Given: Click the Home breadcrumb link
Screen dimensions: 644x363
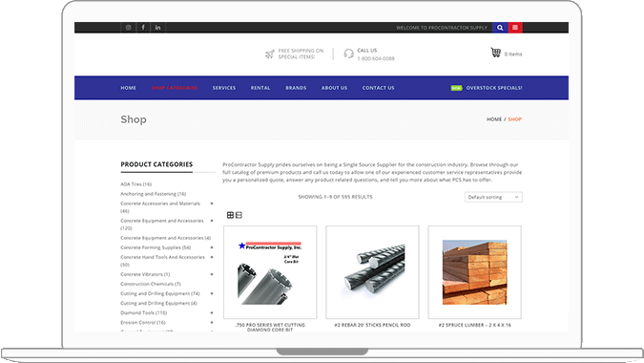Looking at the screenshot, I should (494, 119).
